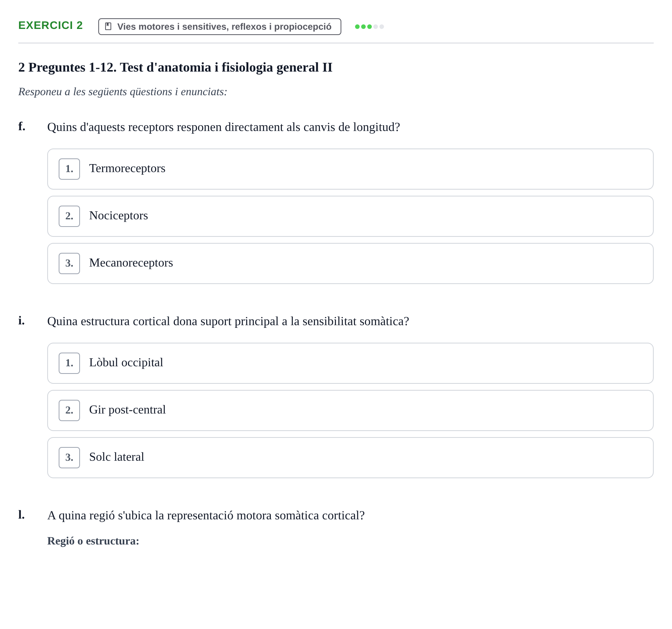Click question l about motor representation
Screen dimensions: 672x629
[x=206, y=516]
